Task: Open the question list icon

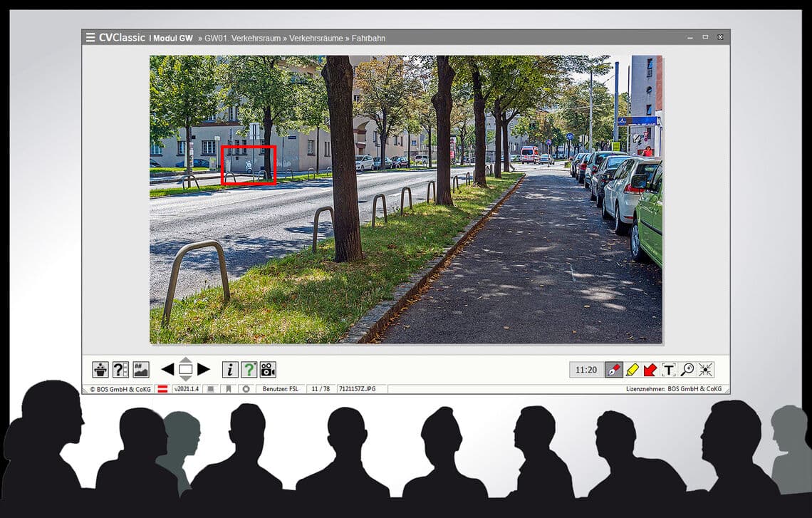Action: (120, 369)
